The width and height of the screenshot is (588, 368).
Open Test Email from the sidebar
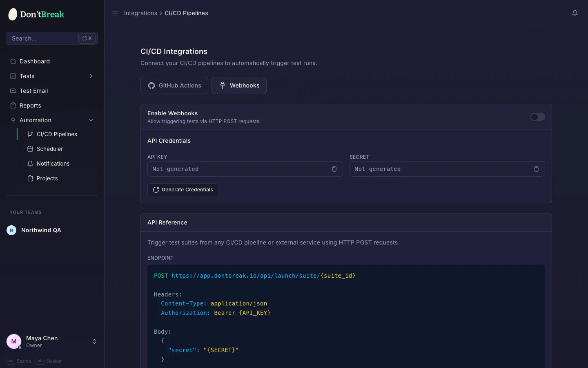(x=52, y=91)
